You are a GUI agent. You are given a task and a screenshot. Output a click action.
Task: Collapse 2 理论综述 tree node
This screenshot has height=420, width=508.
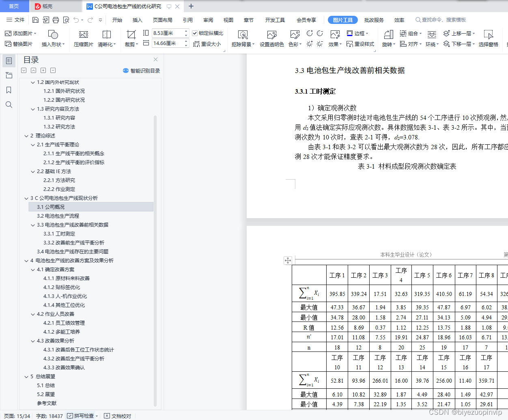26,136
